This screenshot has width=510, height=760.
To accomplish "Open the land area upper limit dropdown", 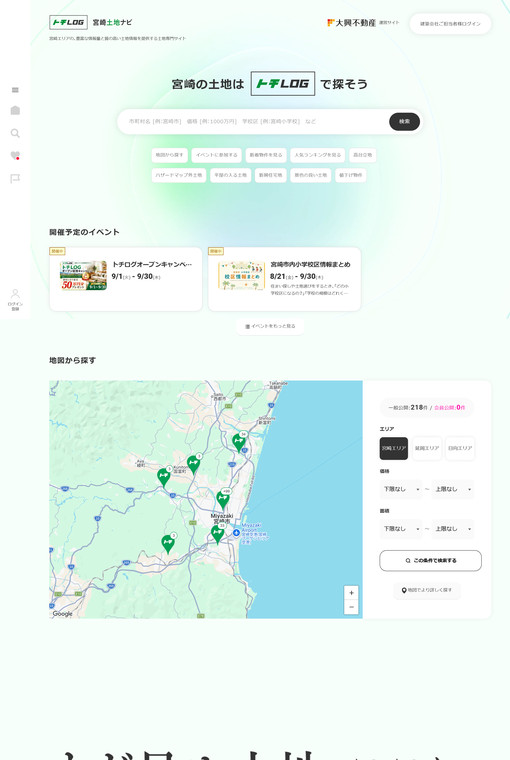I will (453, 529).
